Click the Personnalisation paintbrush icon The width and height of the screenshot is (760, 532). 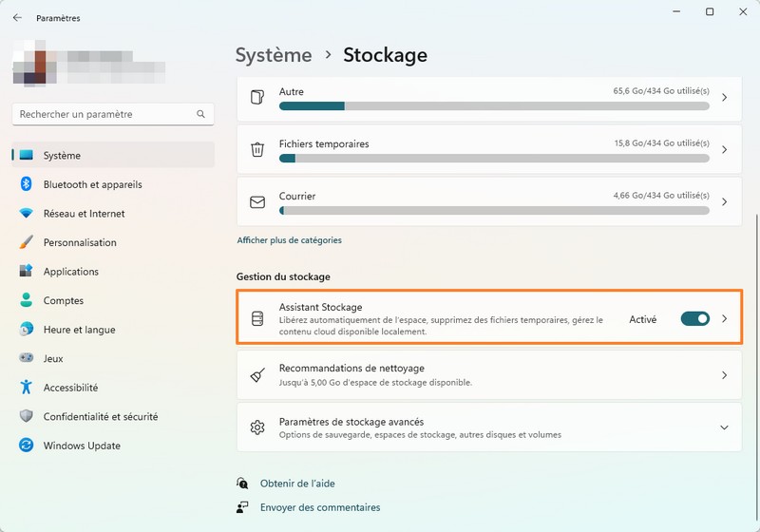click(27, 242)
